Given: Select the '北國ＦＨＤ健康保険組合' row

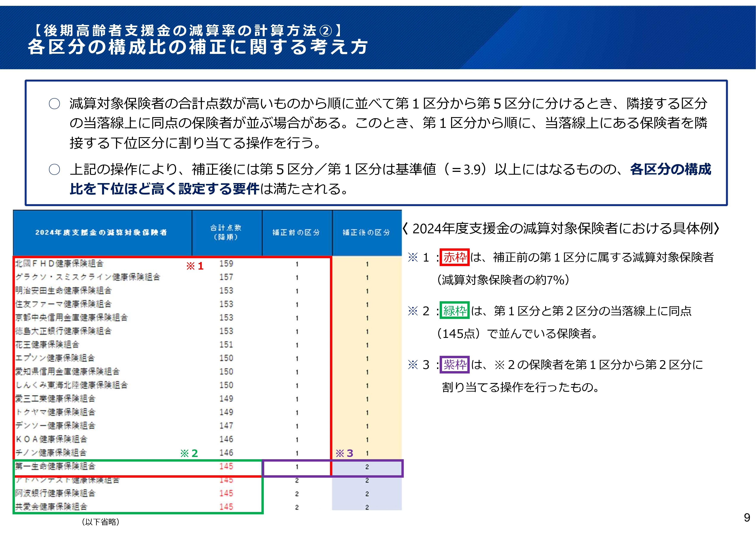Looking at the screenshot, I should [x=60, y=264].
